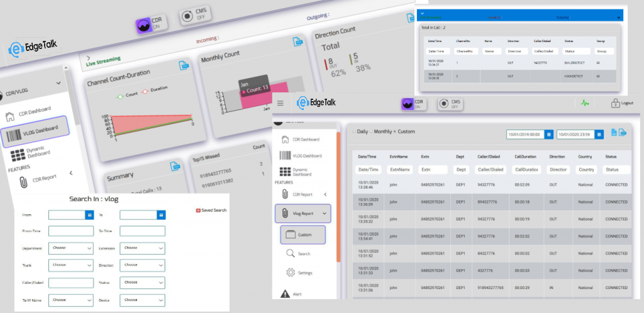Open the Alert triangle item
The width and height of the screenshot is (644, 313).
(286, 294)
